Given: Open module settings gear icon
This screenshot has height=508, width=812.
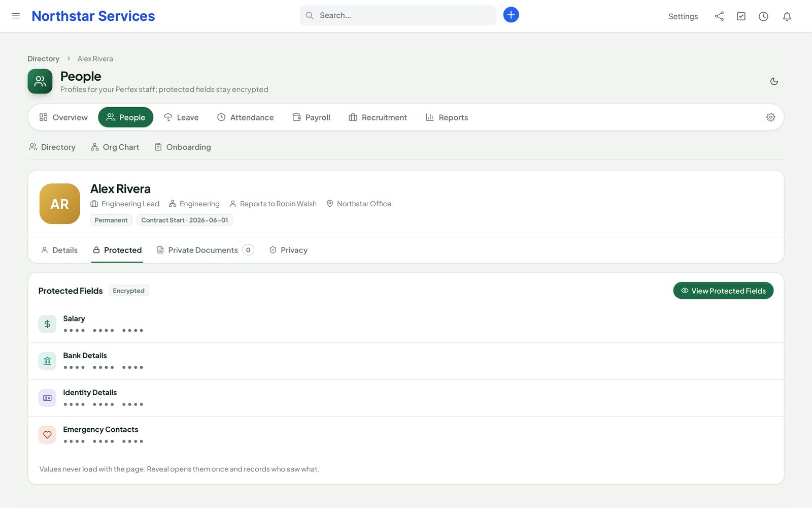Looking at the screenshot, I should click(770, 117).
